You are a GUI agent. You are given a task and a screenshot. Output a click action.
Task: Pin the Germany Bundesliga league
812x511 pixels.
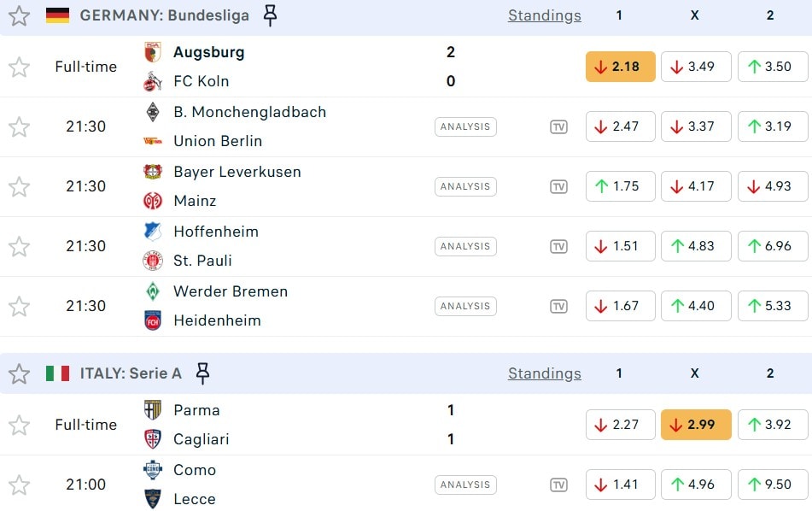(x=270, y=15)
